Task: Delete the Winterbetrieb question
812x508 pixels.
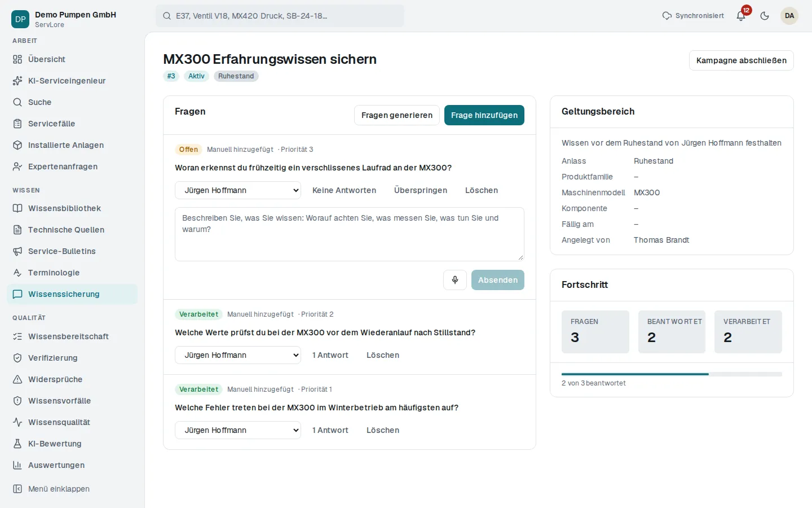Action: tap(383, 430)
